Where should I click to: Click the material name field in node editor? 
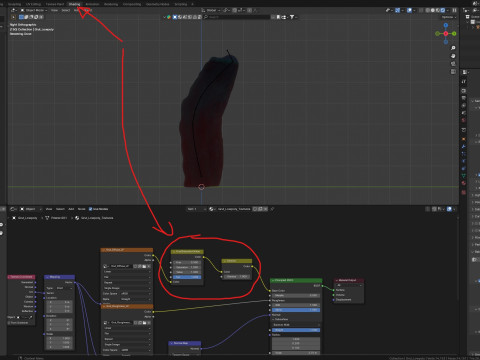pyautogui.click(x=234, y=209)
